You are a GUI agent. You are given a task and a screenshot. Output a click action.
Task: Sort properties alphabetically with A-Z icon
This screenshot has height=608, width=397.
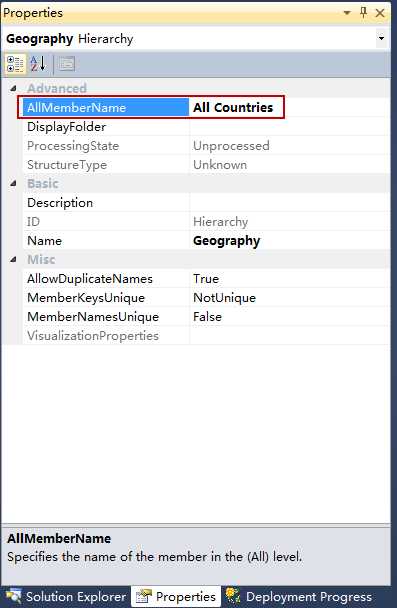38,64
